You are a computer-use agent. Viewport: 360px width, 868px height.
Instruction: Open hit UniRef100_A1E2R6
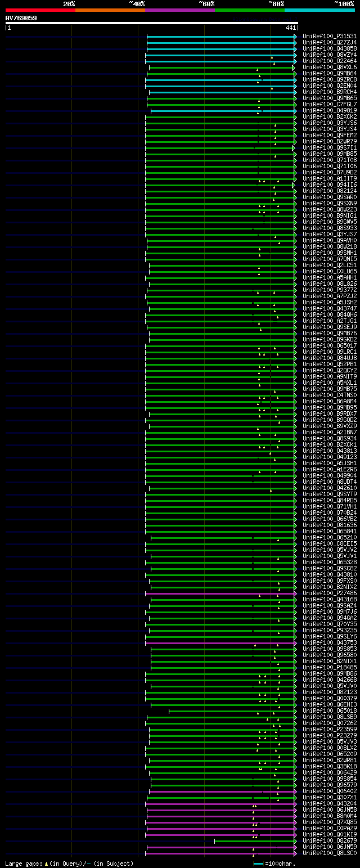[x=330, y=469]
